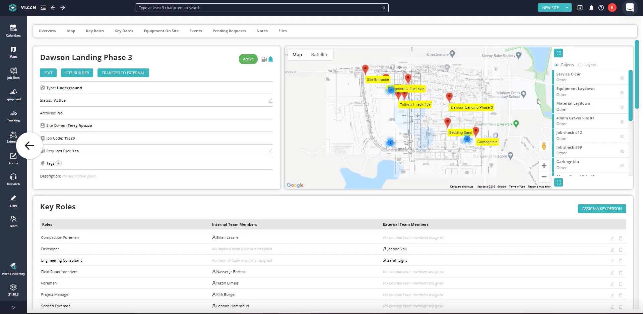Viewport: 644px width, 314px height.
Task: Open the Satellite map view
Action: point(319,55)
